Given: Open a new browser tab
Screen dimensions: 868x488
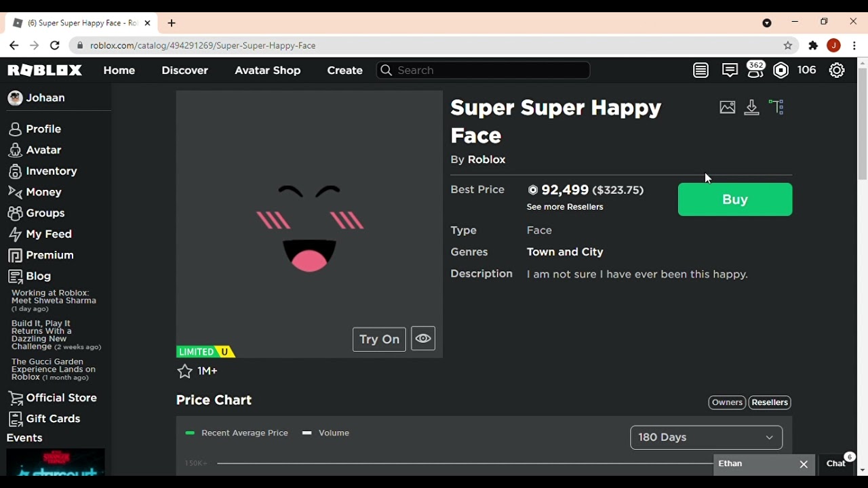Looking at the screenshot, I should click(x=172, y=23).
